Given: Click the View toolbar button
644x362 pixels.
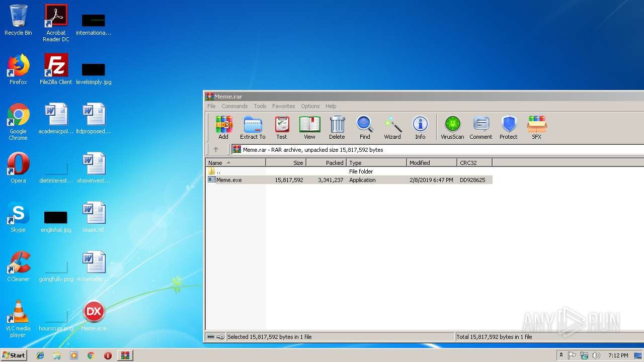Looking at the screenshot, I should (309, 127).
